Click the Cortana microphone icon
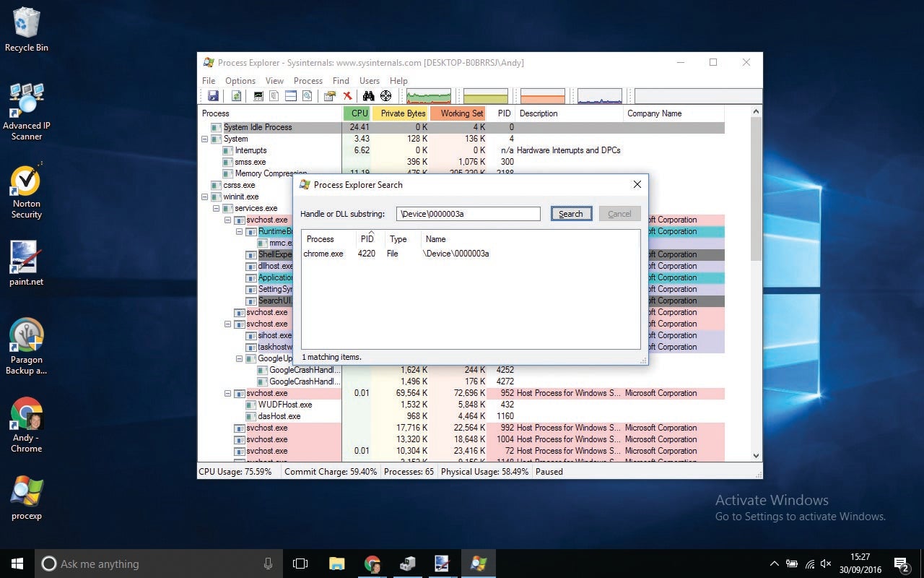924x578 pixels. pos(269,564)
